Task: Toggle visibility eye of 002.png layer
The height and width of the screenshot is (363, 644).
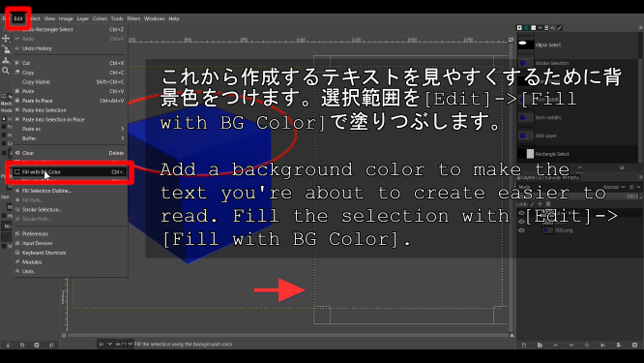Action: (x=521, y=230)
